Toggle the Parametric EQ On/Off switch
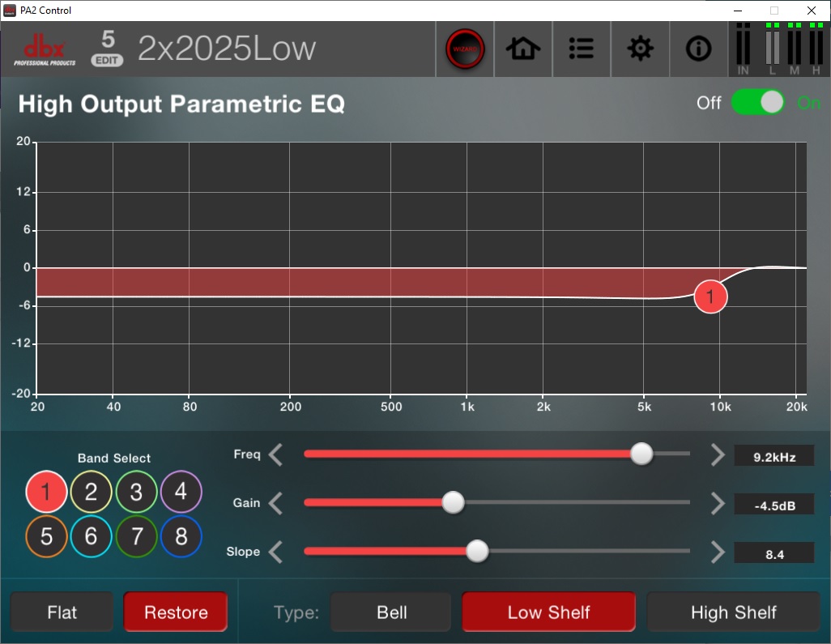The width and height of the screenshot is (831, 644). [757, 102]
